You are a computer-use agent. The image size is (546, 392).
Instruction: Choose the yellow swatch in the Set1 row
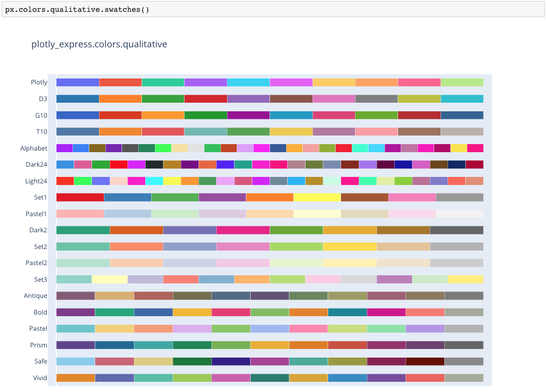pyautogui.click(x=317, y=197)
